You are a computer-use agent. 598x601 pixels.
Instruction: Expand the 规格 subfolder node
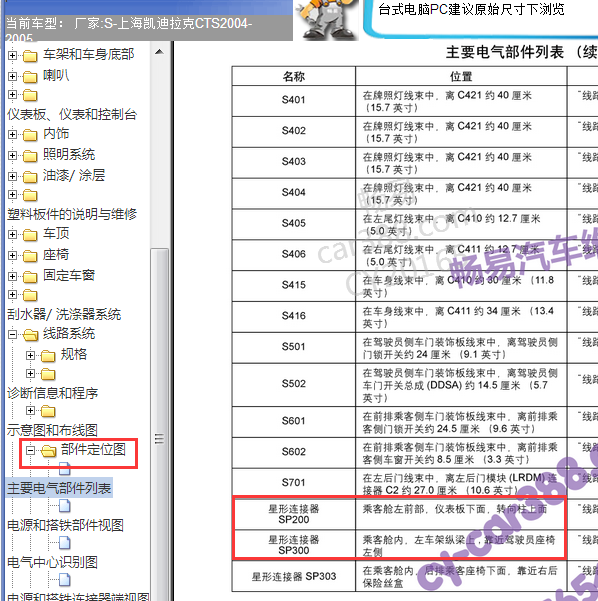[30, 355]
